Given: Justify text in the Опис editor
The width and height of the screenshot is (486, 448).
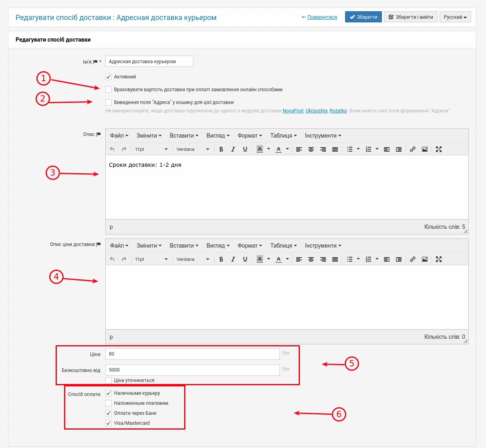Looking at the screenshot, I should [x=335, y=149].
